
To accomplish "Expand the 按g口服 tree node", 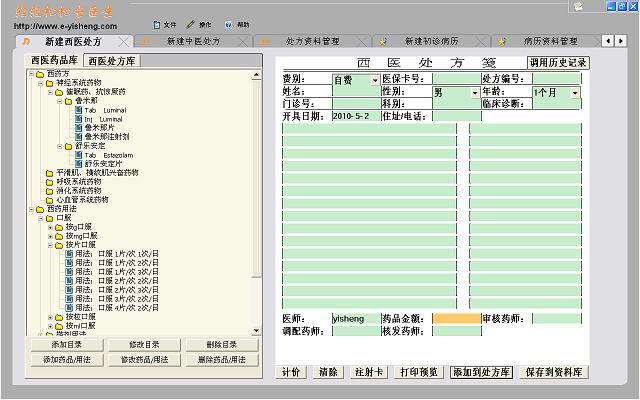I will (x=51, y=227).
